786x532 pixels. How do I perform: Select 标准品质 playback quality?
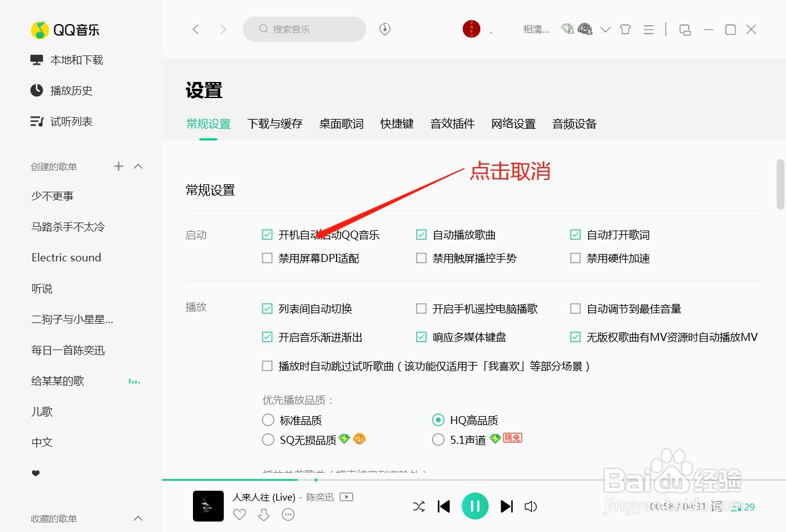[x=268, y=420]
